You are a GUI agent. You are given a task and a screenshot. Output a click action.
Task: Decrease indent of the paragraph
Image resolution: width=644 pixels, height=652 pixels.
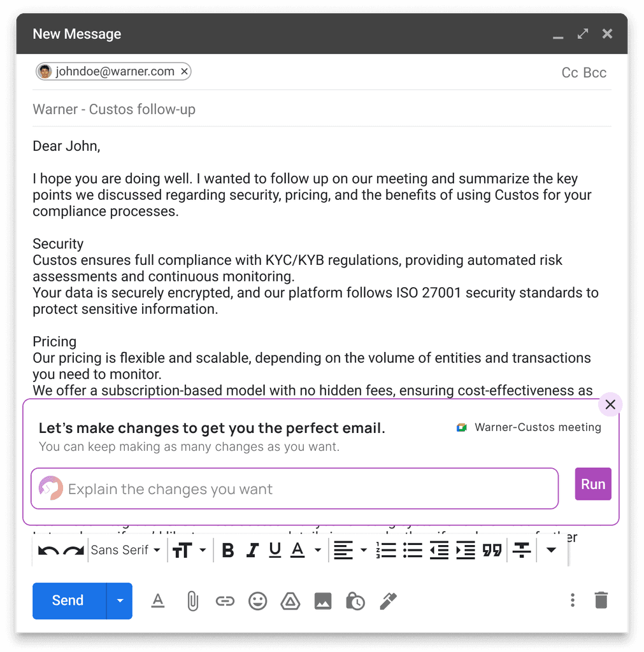[x=439, y=550]
